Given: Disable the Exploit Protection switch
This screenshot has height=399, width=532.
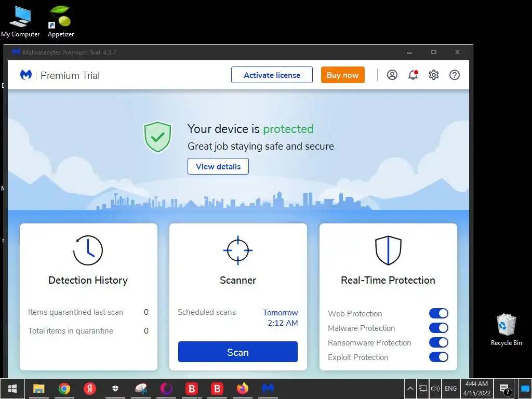Looking at the screenshot, I should click(438, 357).
